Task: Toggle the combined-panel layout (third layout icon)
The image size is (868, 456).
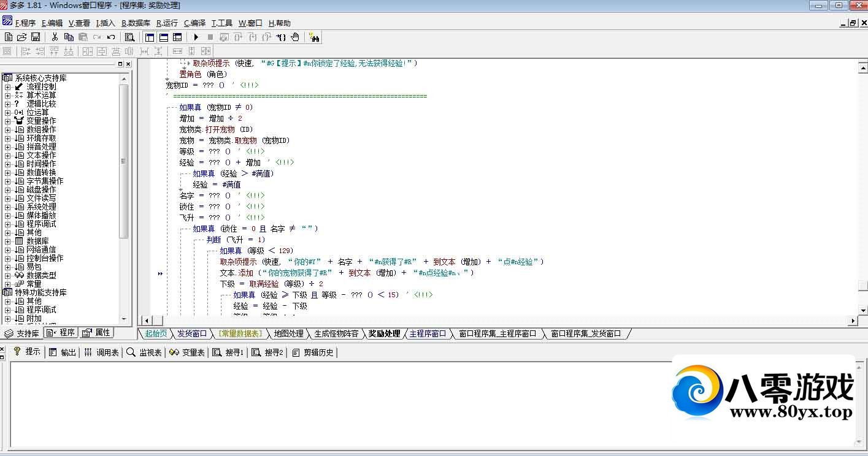Action: pos(177,37)
